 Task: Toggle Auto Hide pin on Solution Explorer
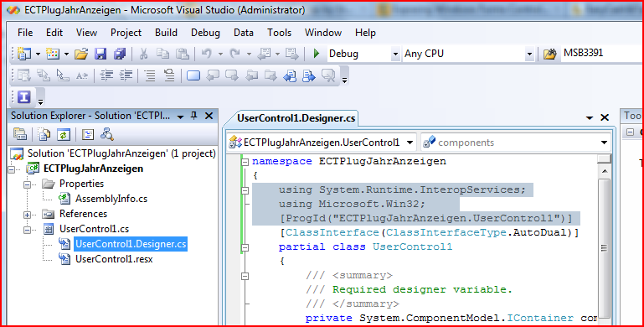(193, 116)
